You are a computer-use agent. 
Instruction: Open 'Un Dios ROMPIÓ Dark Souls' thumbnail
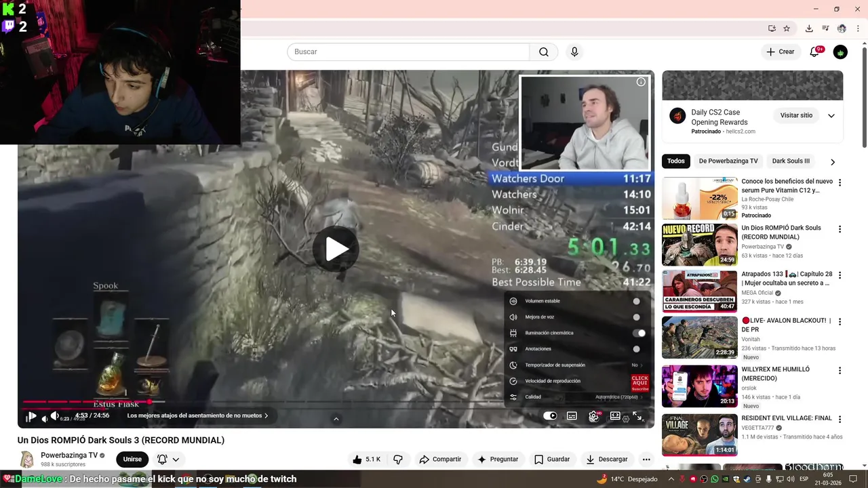699,245
